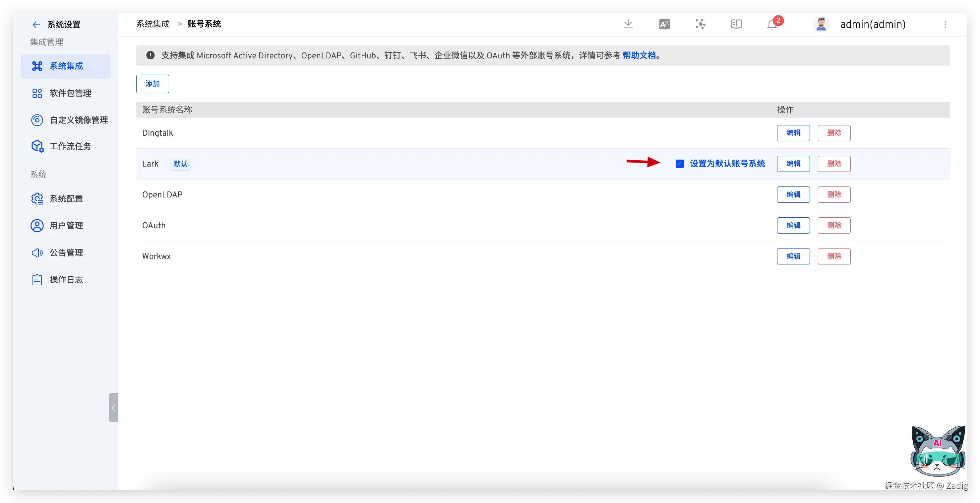Screen dimensions: 980x503
Task: Open 软件包管理 in the sidebar
Action: tap(70, 93)
